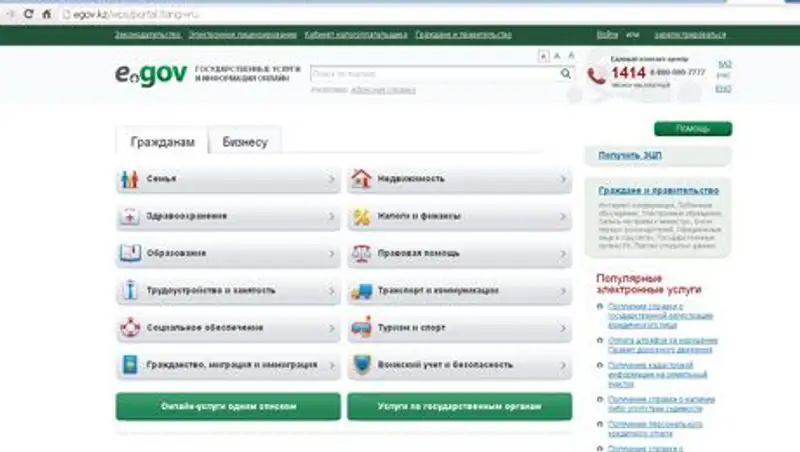Expand Туризм и спорт chevron arrow
Viewport: 800px width, 452px height.
click(x=563, y=328)
